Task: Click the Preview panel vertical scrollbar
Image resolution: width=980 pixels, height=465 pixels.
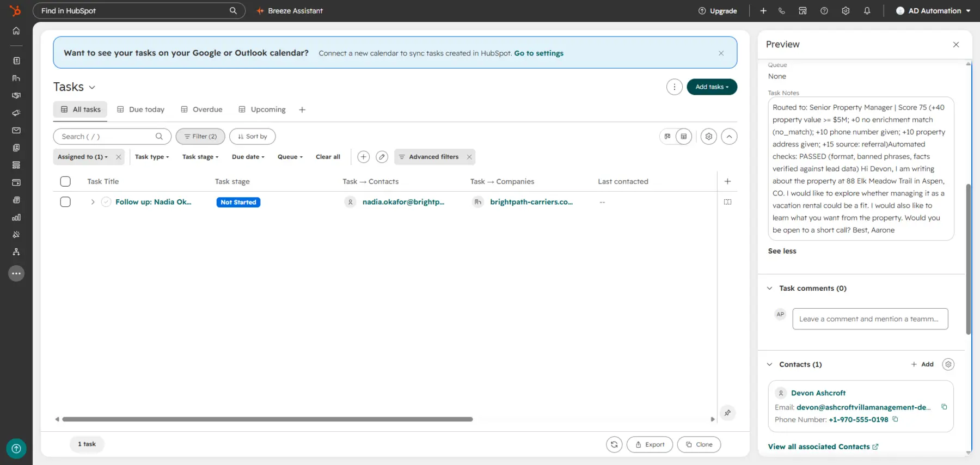Action: (968, 259)
